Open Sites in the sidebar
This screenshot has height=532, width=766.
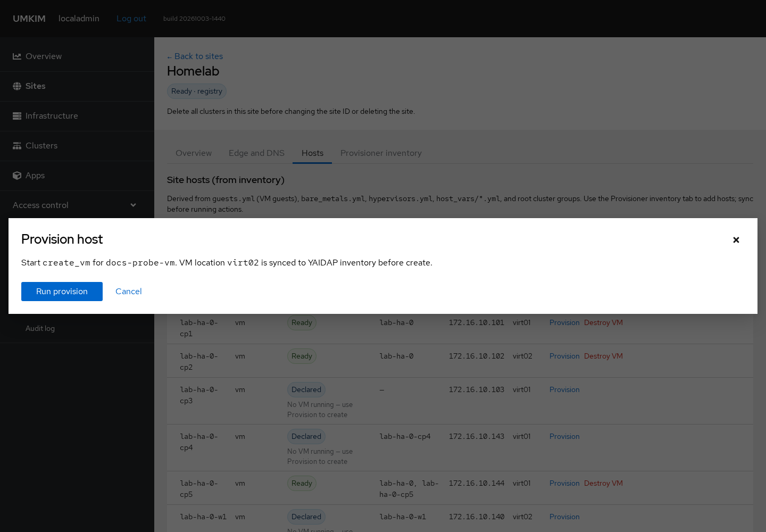click(x=77, y=86)
